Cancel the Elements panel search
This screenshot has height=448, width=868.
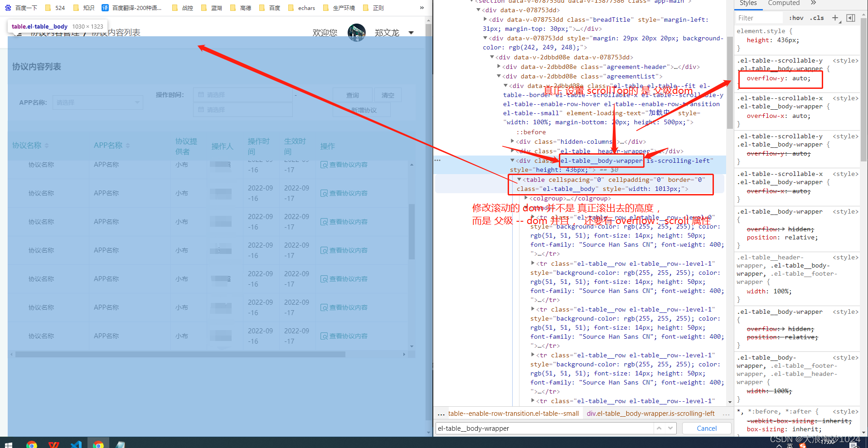click(707, 429)
